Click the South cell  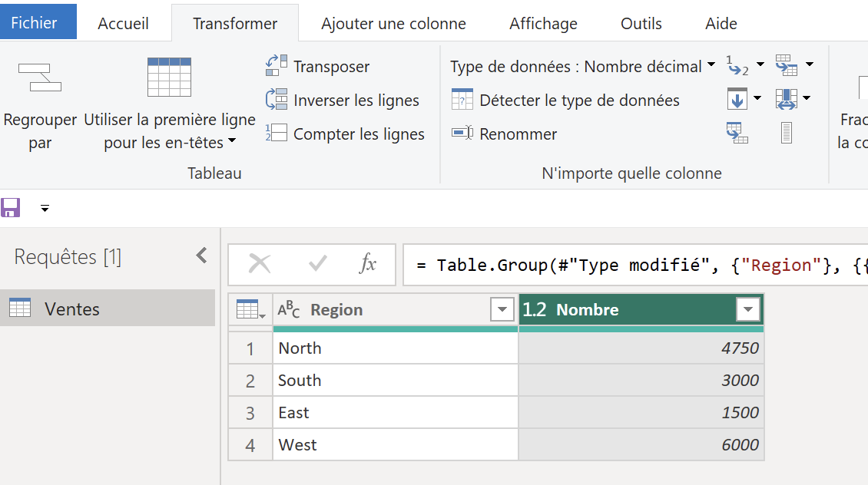click(396, 380)
